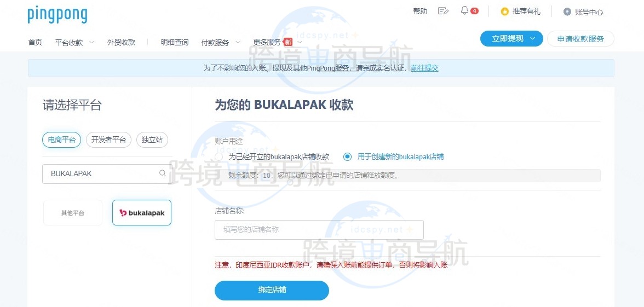The image size is (644, 307).
Task: Open 账号中心 link
Action: [589, 12]
